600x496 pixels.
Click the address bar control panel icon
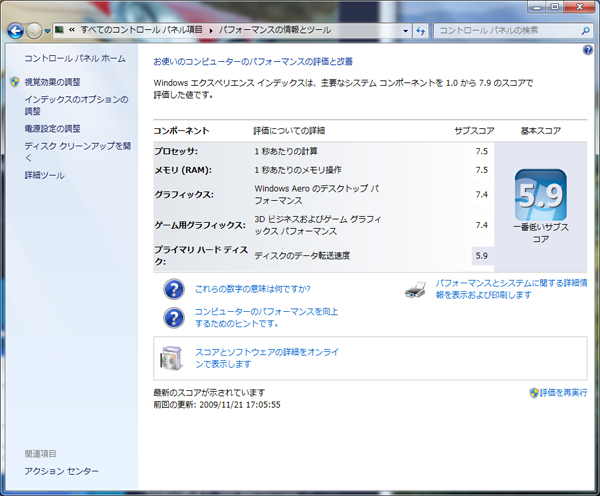click(x=59, y=29)
